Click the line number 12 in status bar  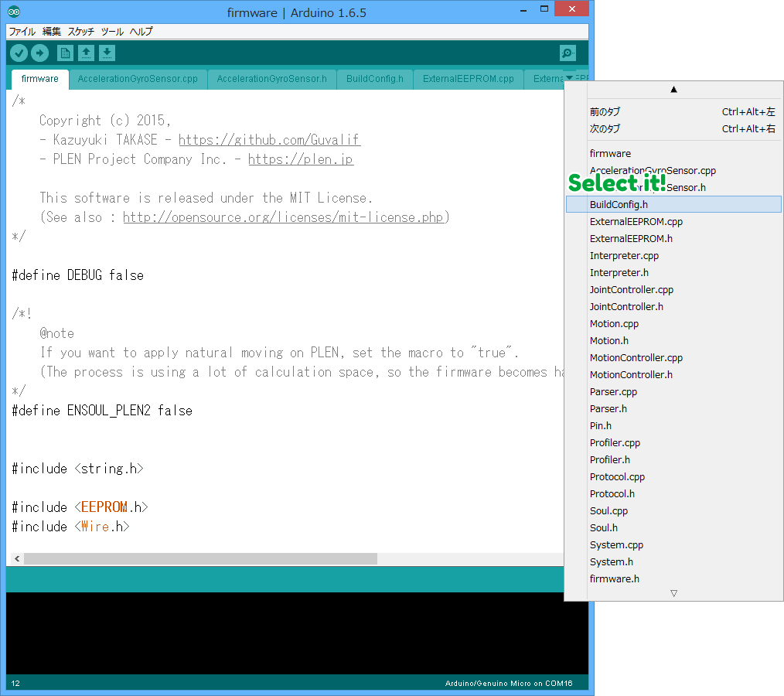click(15, 683)
